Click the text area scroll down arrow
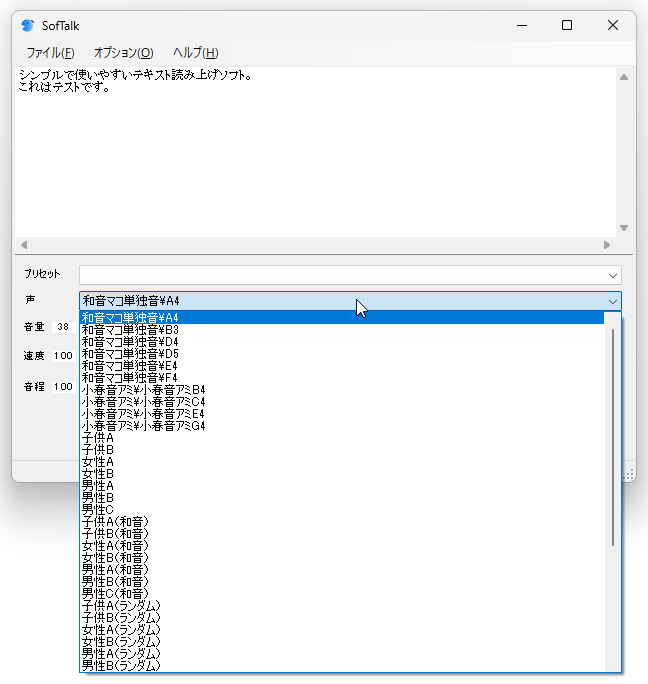 pyautogui.click(x=624, y=228)
